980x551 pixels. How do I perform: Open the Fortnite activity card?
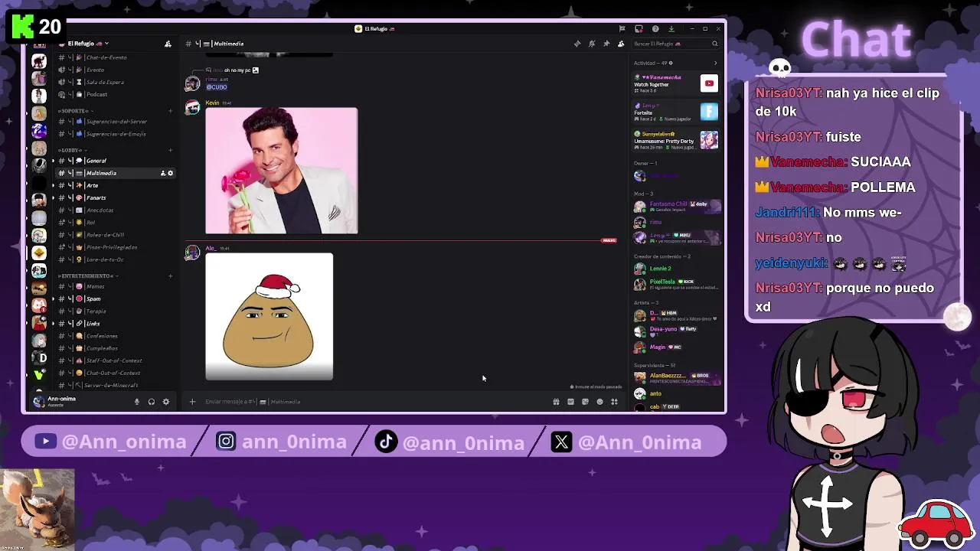(675, 112)
